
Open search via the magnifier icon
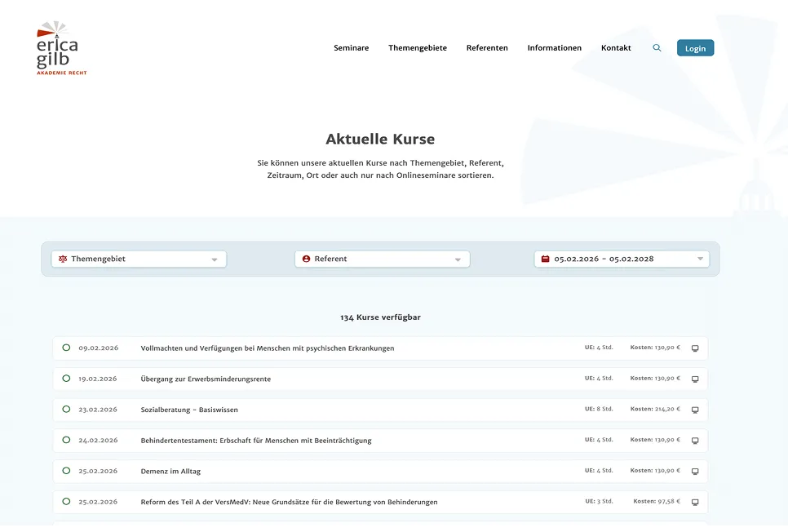coord(657,48)
